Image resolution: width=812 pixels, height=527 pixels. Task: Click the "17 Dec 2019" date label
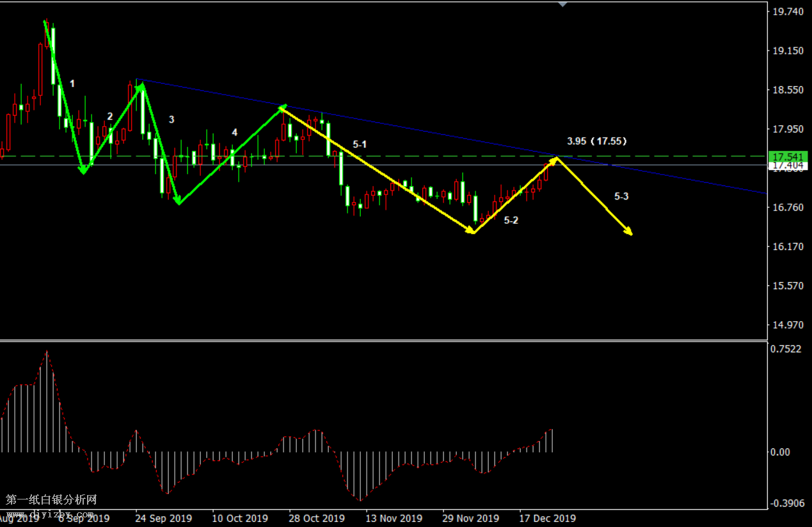546,518
